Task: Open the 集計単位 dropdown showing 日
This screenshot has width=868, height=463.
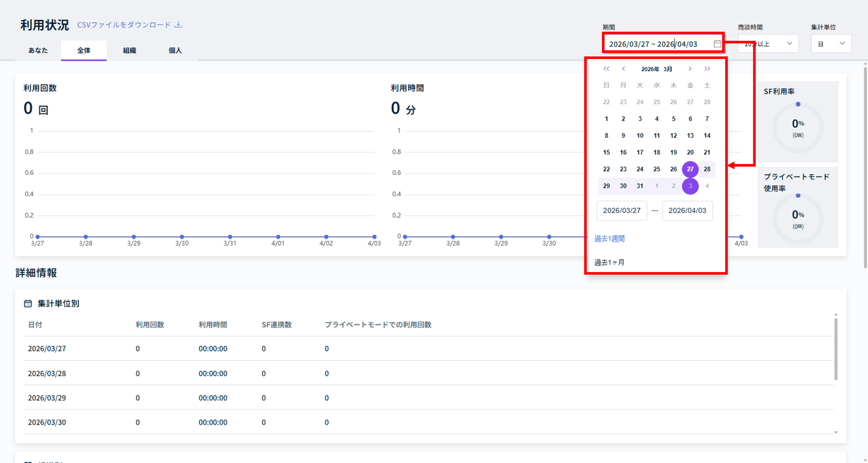Action: click(831, 44)
